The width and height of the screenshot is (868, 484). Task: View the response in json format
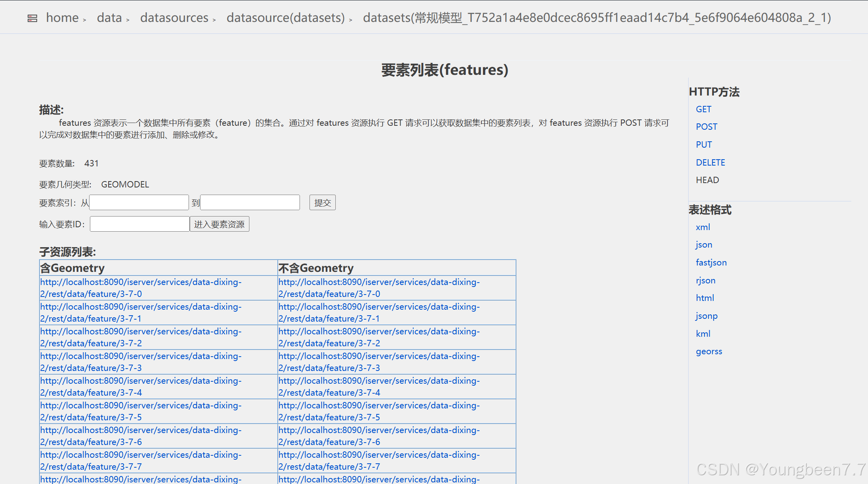(703, 244)
